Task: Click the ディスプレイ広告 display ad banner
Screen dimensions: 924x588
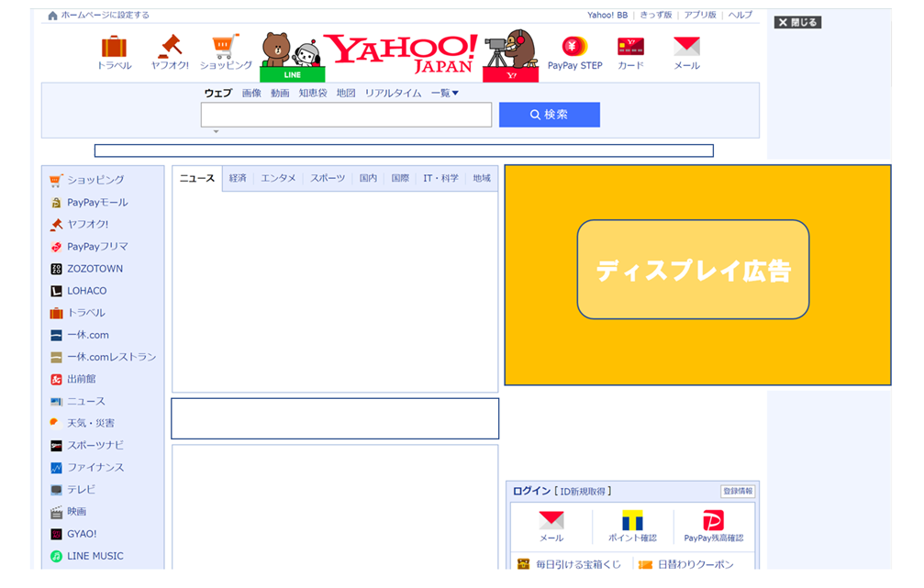Action: 697,275
